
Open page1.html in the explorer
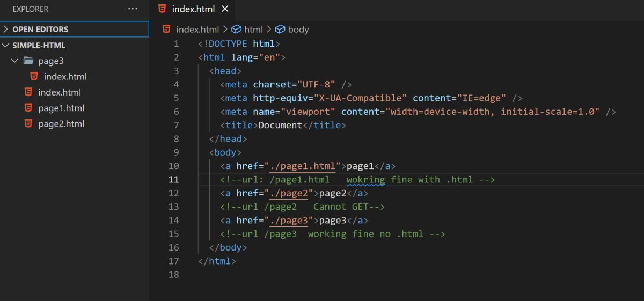pos(61,108)
